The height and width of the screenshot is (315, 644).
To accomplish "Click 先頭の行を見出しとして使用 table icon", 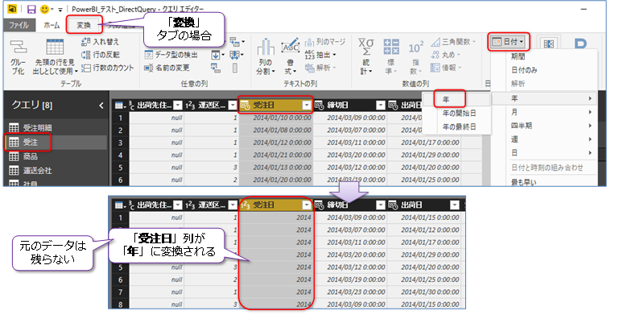I will pos(55,47).
